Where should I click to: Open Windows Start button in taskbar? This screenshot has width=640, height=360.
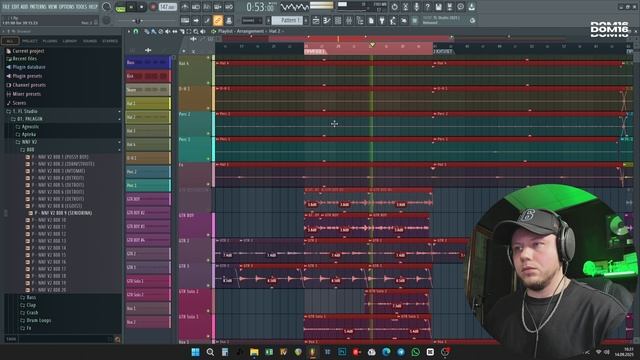(x=196, y=352)
